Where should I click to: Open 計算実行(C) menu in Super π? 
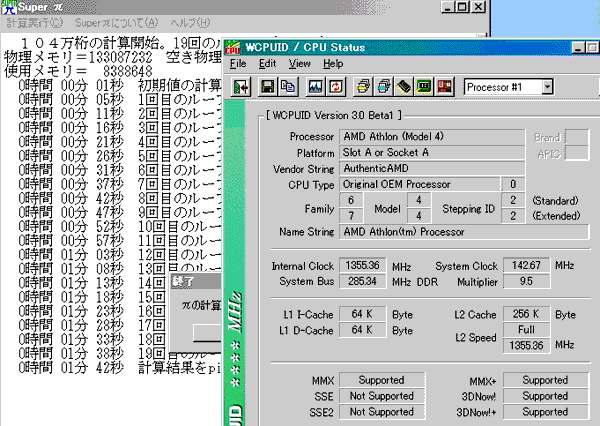34,23
